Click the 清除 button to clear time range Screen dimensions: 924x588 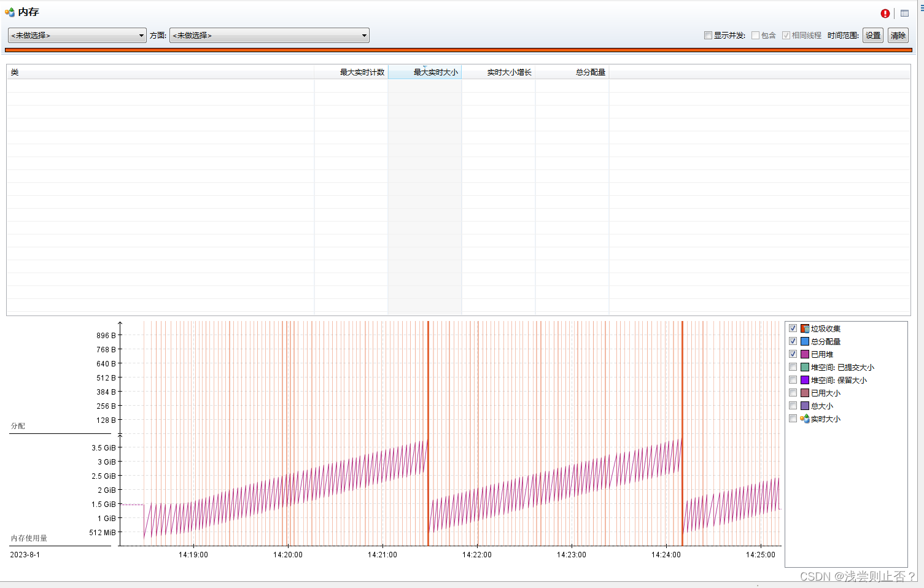coord(898,35)
